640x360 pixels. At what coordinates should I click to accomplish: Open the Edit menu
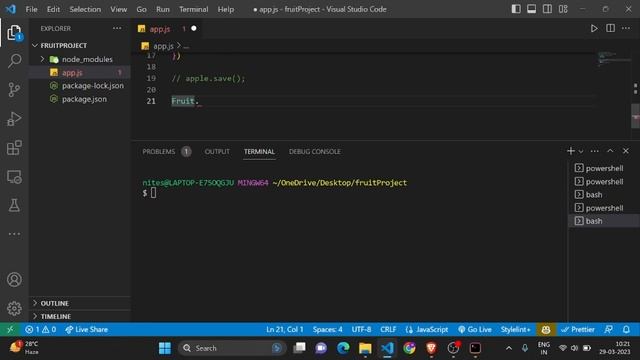click(x=53, y=9)
